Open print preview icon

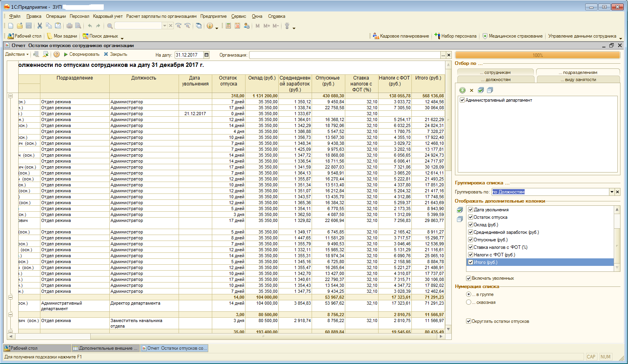pos(78,26)
